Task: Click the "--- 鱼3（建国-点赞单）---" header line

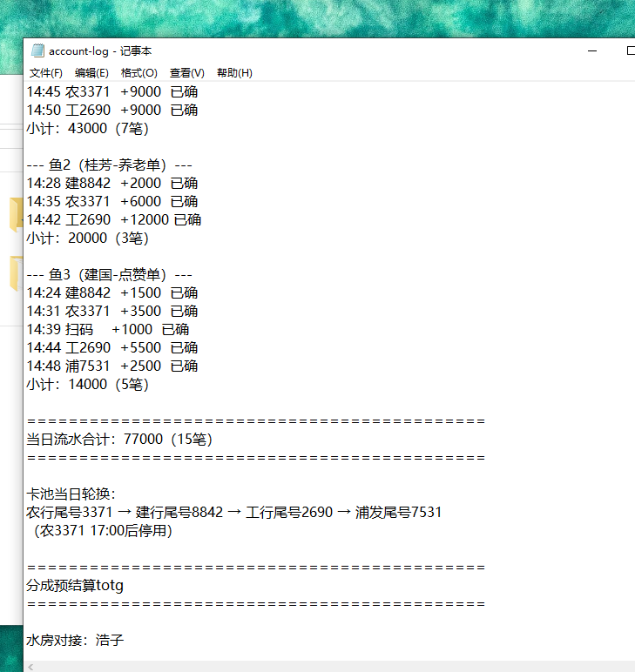Action: (x=110, y=275)
